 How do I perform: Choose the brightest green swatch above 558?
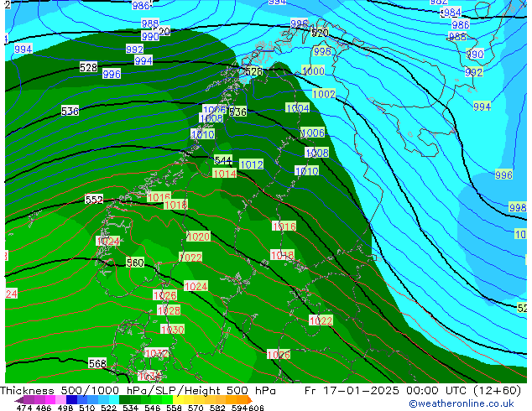(x=167, y=400)
